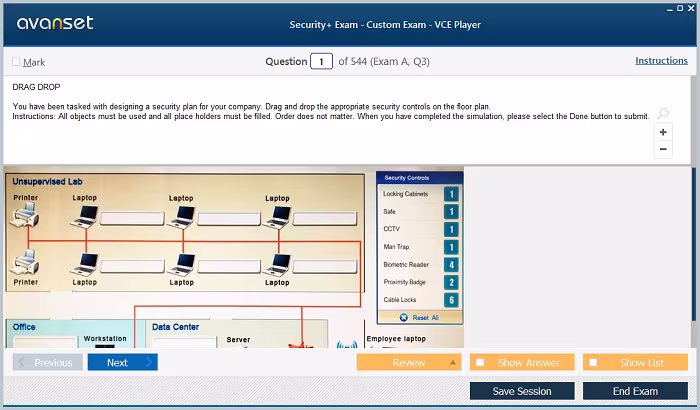Click the CCTV count badge
Screen dimensions: 700x410
[x=451, y=229]
